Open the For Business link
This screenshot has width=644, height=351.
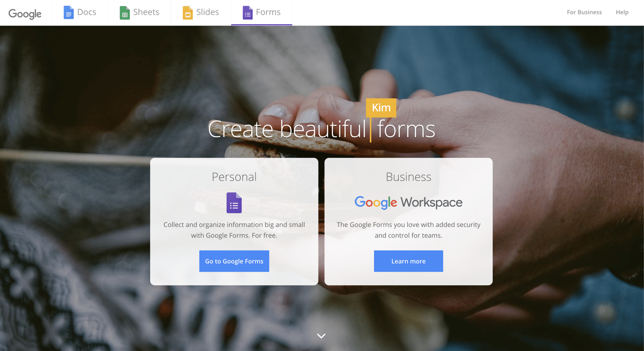[x=584, y=12]
